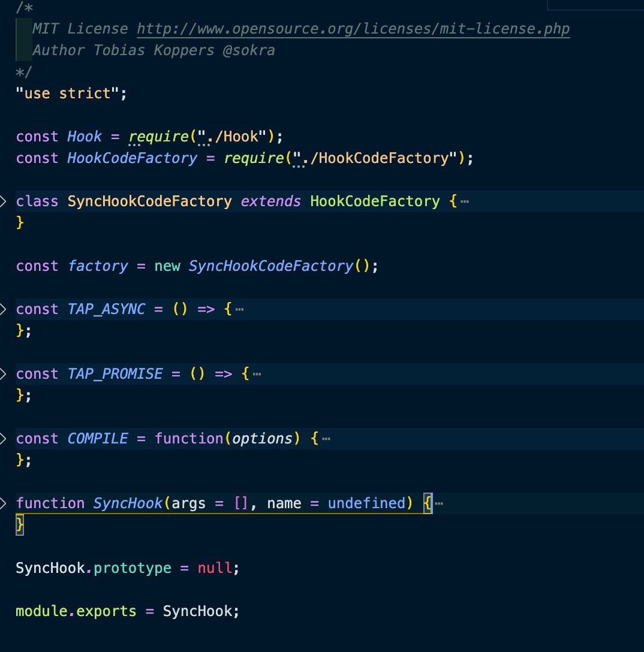The image size is (644, 652).
Task: Click the folded ellipsis after SyncHookCodeFactory brace
Action: (x=465, y=202)
